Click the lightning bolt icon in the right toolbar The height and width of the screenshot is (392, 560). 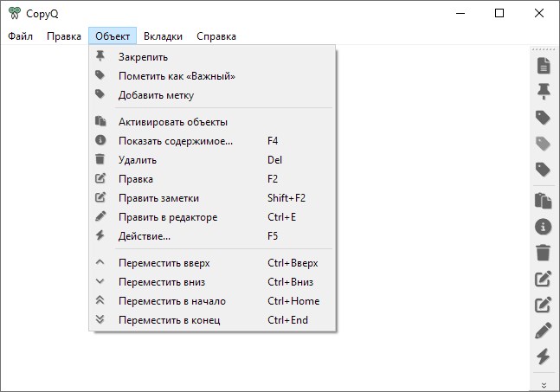pos(544,357)
